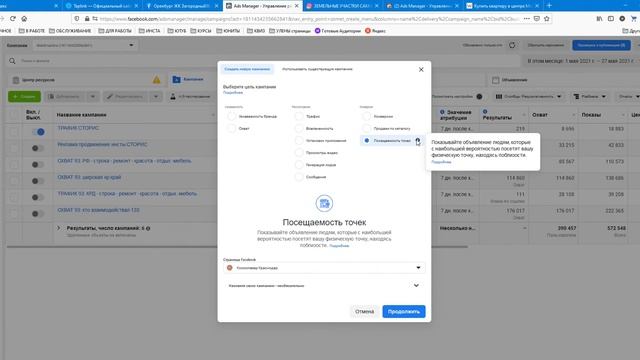This screenshot has width=640, height=360.
Task: Open the КУРСЫ bookmarks folder
Action: click(x=201, y=31)
